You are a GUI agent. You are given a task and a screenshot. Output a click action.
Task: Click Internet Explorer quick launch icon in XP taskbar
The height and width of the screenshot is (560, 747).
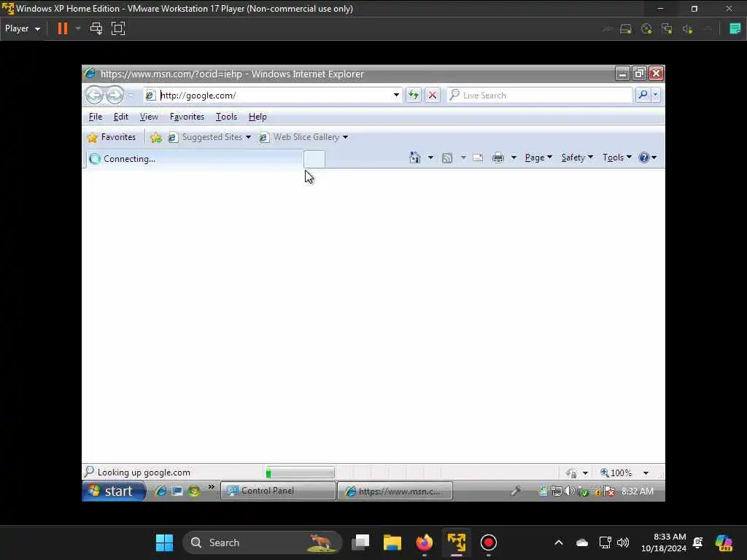(161, 491)
